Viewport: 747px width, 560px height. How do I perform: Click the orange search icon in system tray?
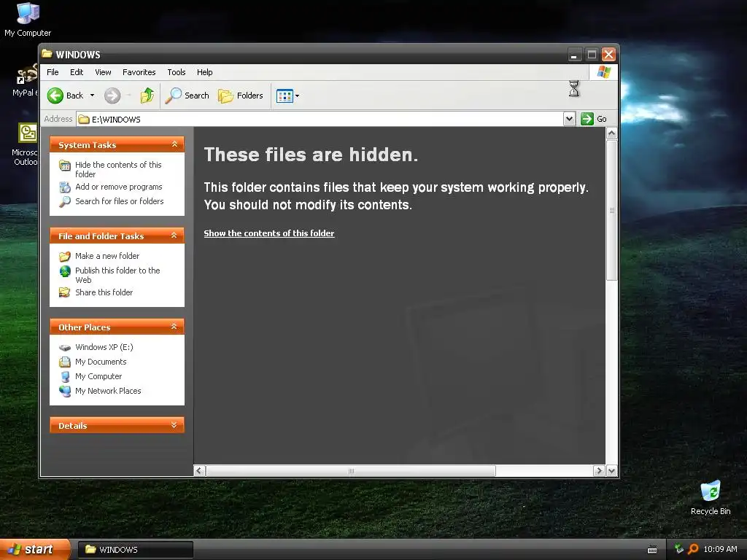(x=693, y=549)
